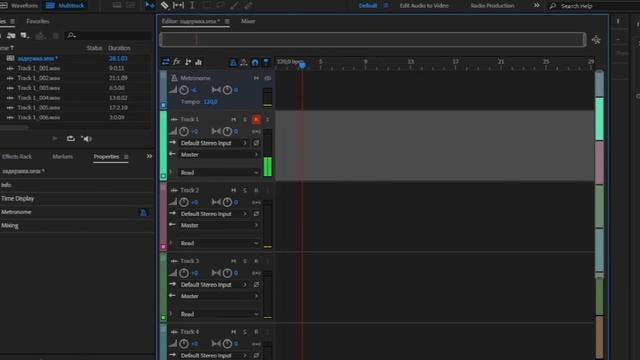Select the Spot Healing Brush tool
Viewport: 640px width, 360px height.
[x=248, y=5]
